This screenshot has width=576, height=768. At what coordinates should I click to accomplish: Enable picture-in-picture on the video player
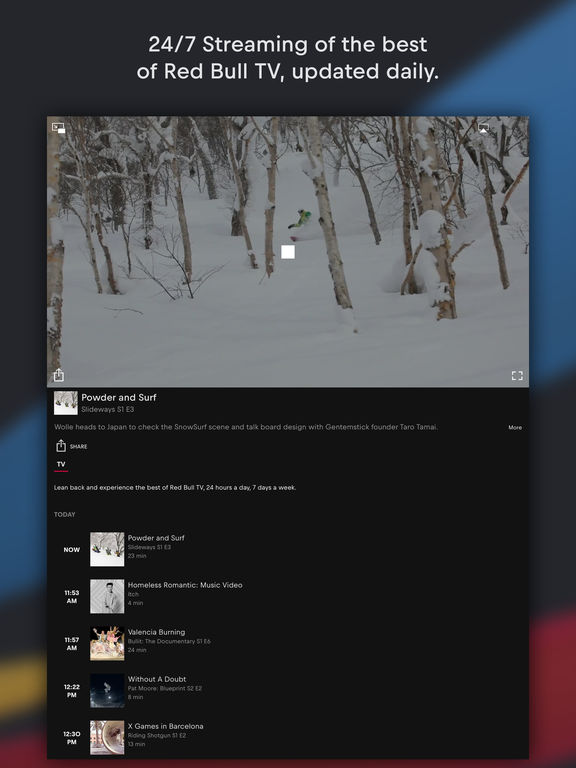[x=59, y=128]
